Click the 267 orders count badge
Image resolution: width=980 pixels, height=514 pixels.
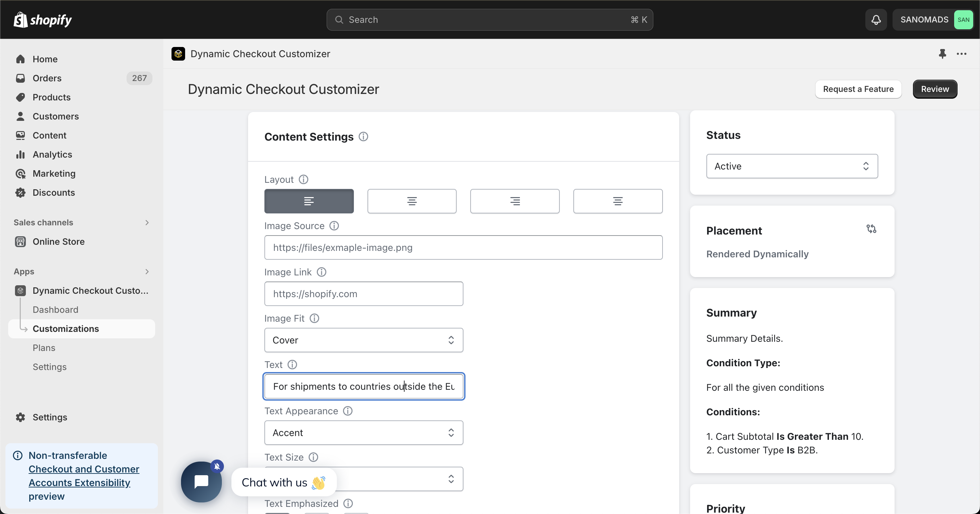click(x=139, y=78)
